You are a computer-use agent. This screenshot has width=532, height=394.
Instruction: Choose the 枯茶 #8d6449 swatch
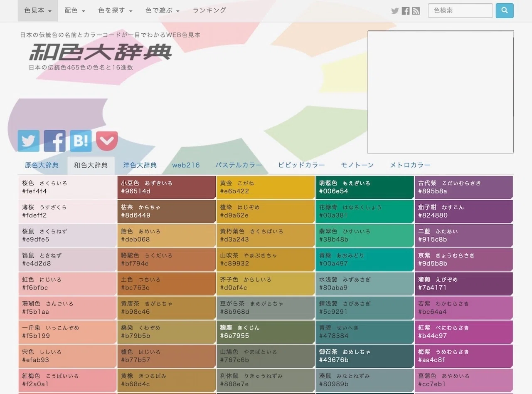(166, 211)
